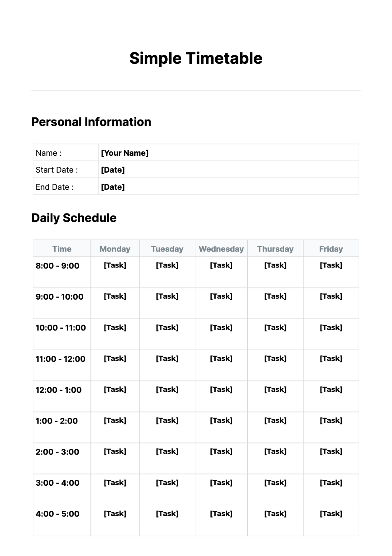Click the [Your Name] placeholder field
Screen dimensions: 392x556
[x=124, y=153]
